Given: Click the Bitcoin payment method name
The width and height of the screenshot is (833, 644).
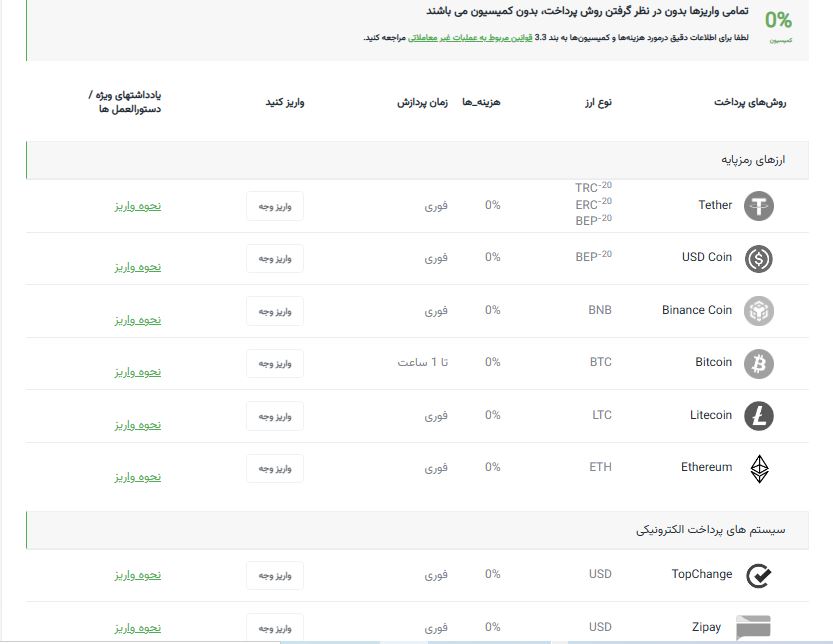Looking at the screenshot, I should tap(713, 362).
